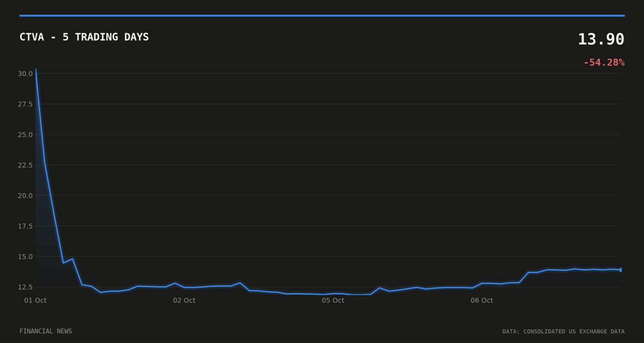Click the CTVA - 5 TRADING DAYS title
Viewport: 644px width, 343px height.
pyautogui.click(x=84, y=37)
